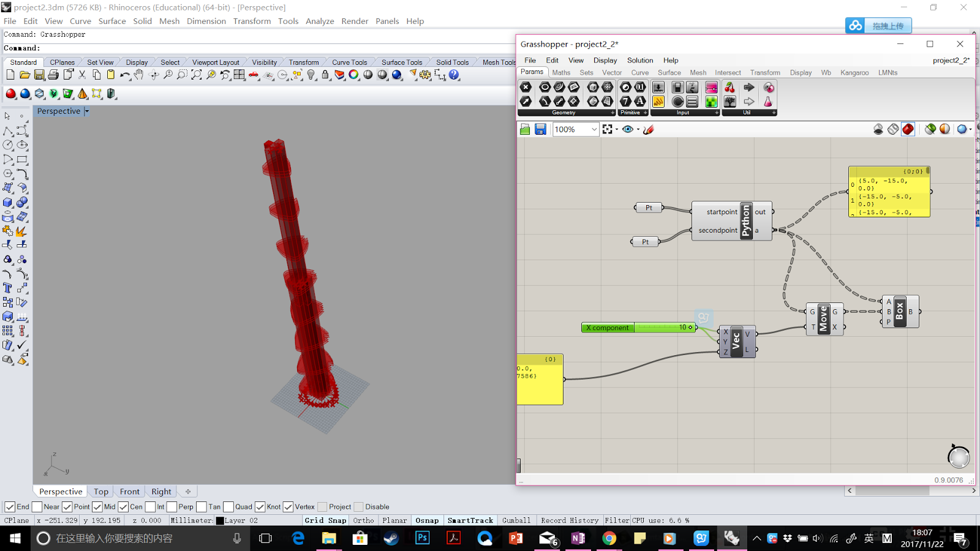The image size is (980, 551).
Task: Select shaded red preview mode in Grasshopper
Action: 908,129
